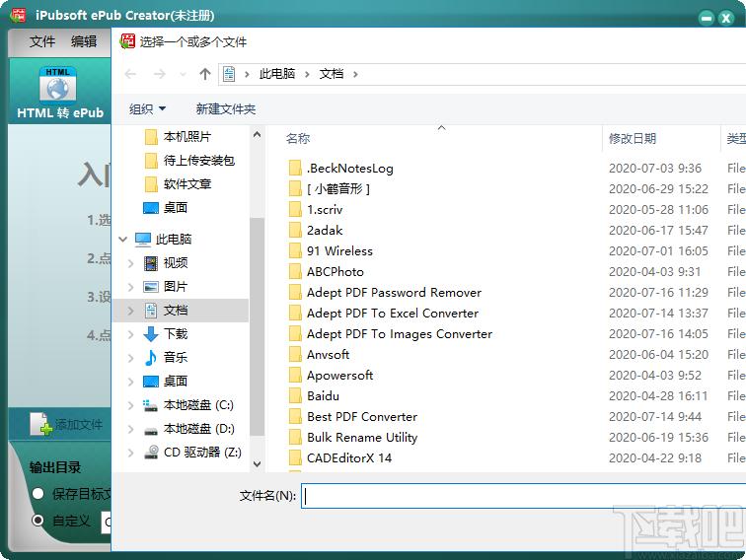746x560 pixels.
Task: Go forward with the right arrow button
Action: click(x=160, y=74)
